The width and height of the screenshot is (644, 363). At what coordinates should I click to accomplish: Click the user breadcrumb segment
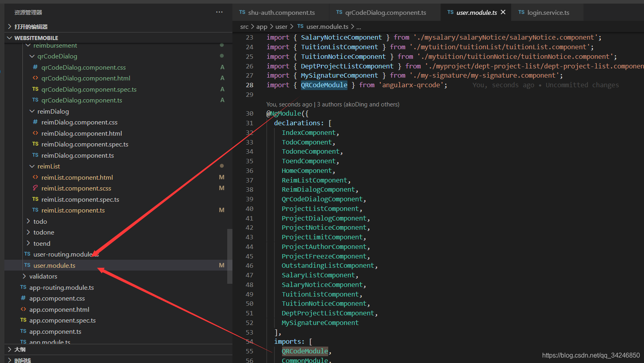click(x=281, y=27)
